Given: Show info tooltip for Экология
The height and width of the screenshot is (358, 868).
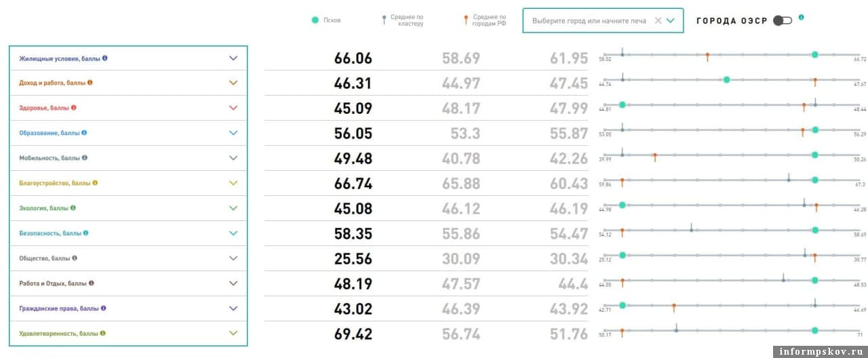Looking at the screenshot, I should coord(73,208).
